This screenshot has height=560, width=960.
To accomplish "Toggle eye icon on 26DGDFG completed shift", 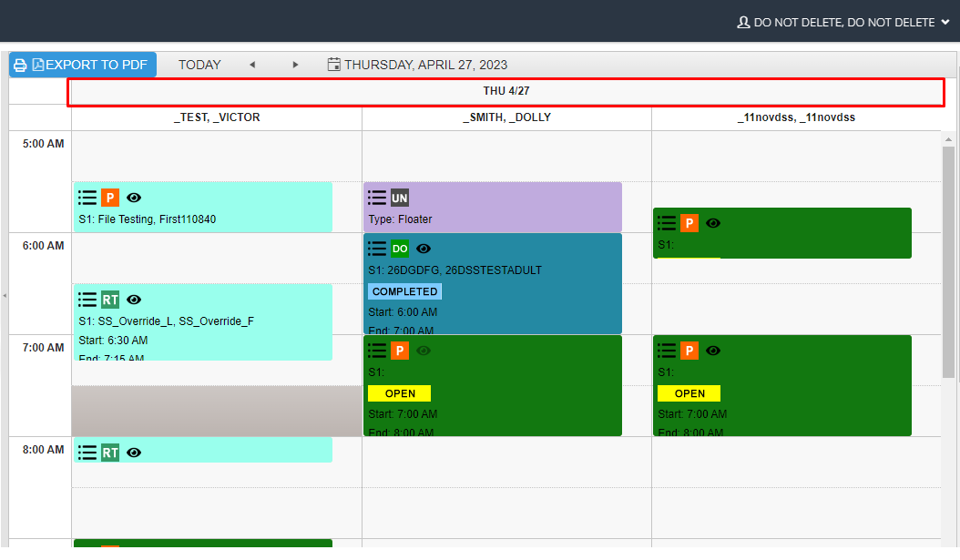I will (x=424, y=249).
